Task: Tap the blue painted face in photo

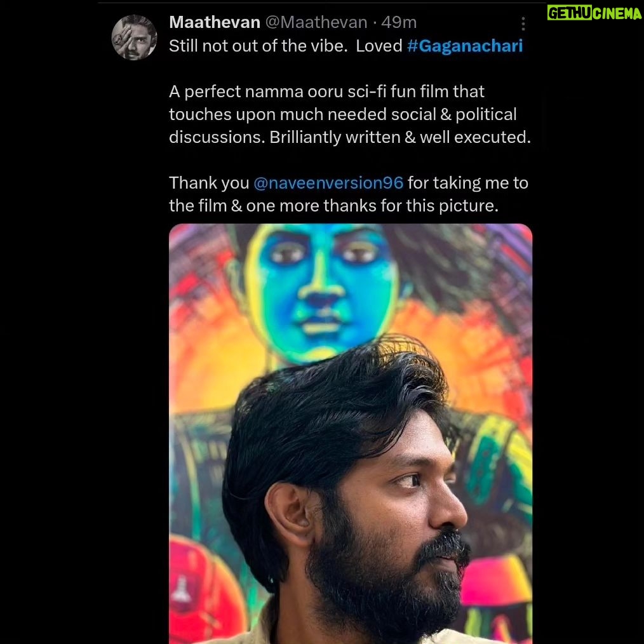Action: pyautogui.click(x=321, y=293)
